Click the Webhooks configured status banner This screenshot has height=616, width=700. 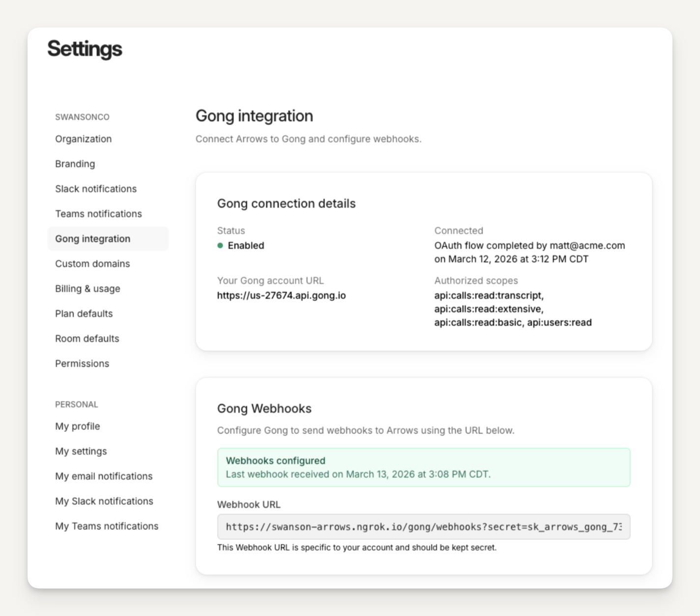(x=423, y=468)
